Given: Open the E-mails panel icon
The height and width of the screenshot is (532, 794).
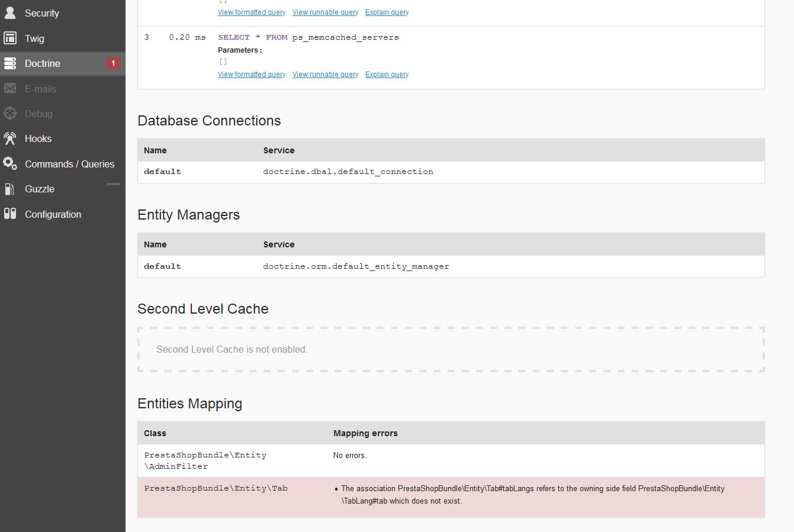Looking at the screenshot, I should (x=10, y=88).
